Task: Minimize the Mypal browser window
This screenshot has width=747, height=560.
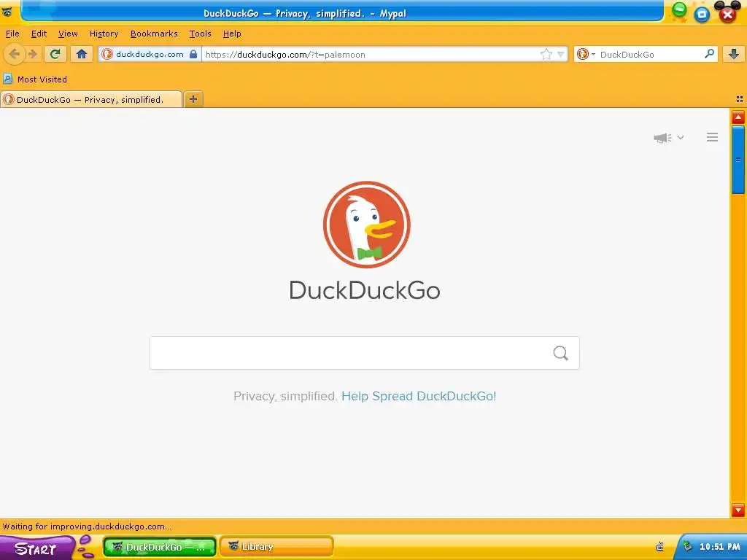Action: click(x=679, y=9)
